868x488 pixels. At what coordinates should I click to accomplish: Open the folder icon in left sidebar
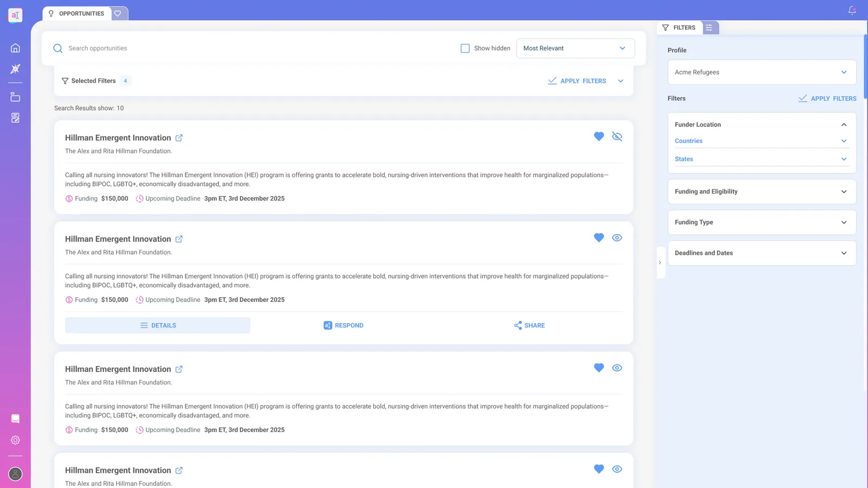(x=15, y=97)
